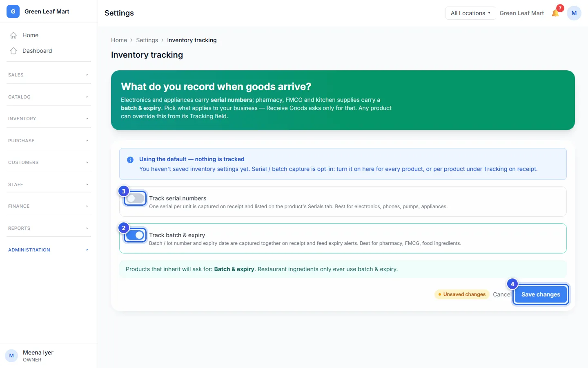Click the Green Leaf Mart label in header
The height and width of the screenshot is (368, 588).
tap(522, 13)
